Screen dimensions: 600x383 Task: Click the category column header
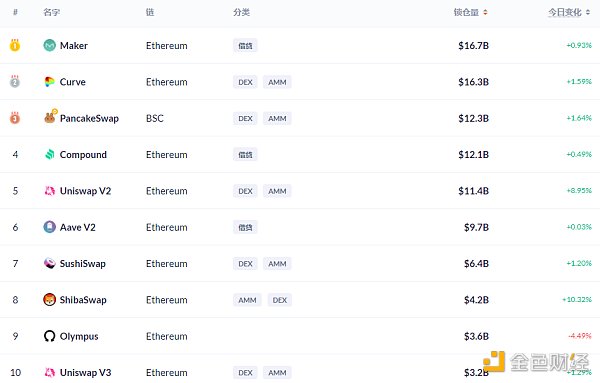click(x=241, y=12)
